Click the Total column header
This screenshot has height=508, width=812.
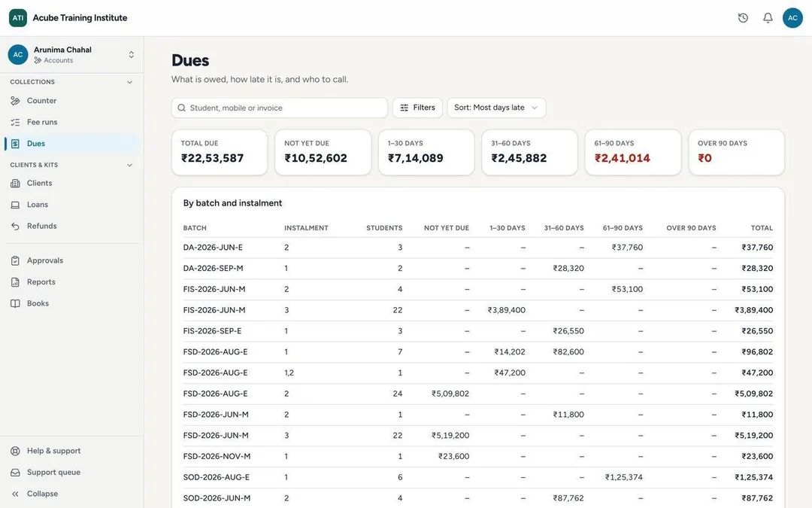point(762,228)
